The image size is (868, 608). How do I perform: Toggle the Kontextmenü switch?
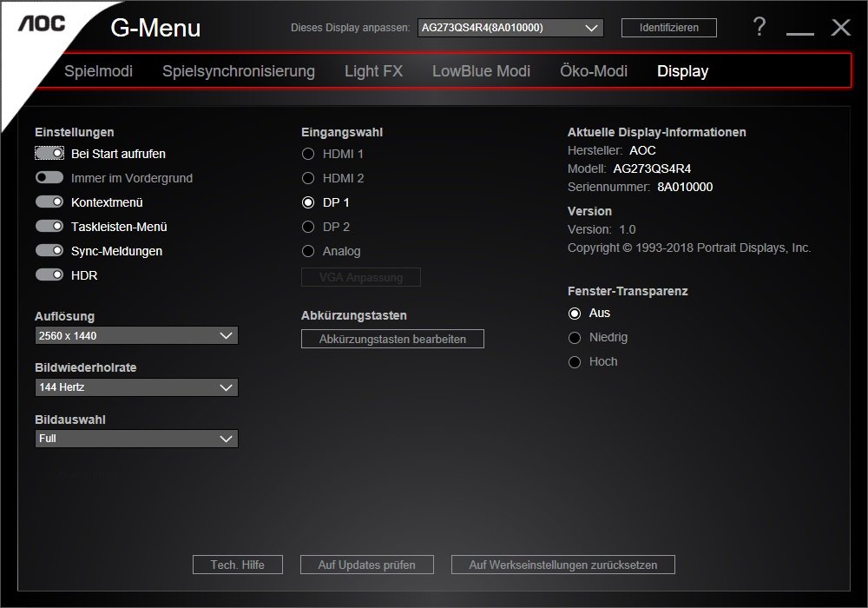(49, 202)
